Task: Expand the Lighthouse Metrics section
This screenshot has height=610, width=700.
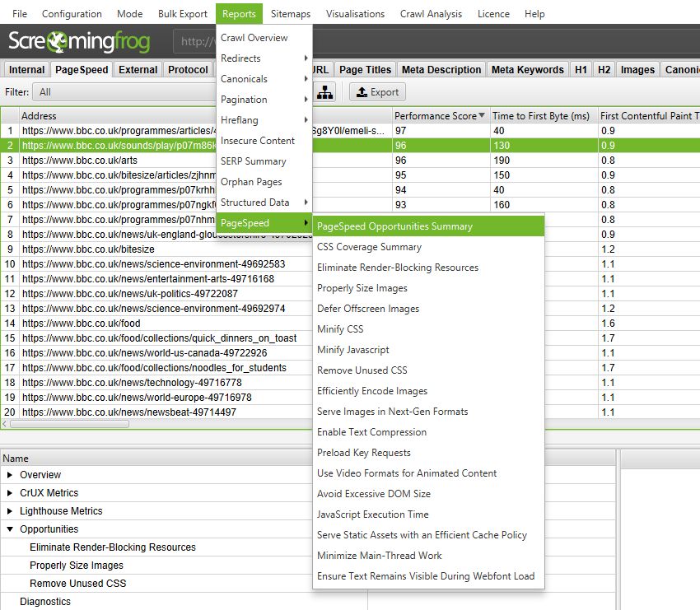Action: coord(11,510)
